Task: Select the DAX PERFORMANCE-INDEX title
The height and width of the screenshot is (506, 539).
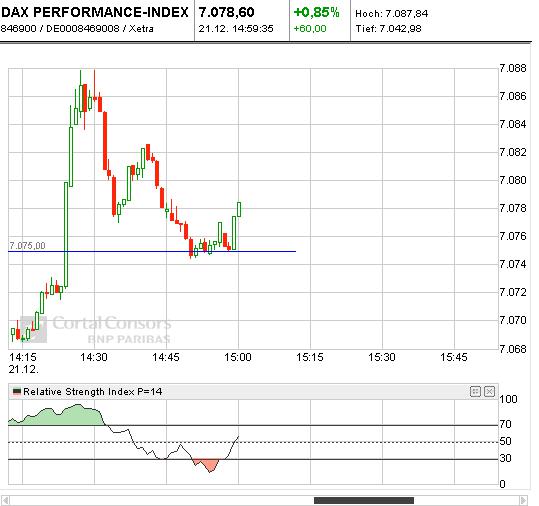Action: pos(95,12)
